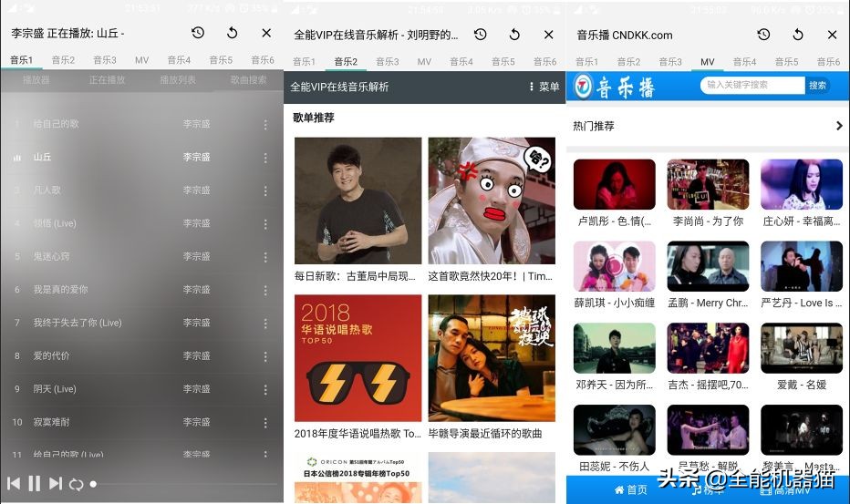The height and width of the screenshot is (504, 850).
Task: Close left music screen with X
Action: tap(266, 33)
